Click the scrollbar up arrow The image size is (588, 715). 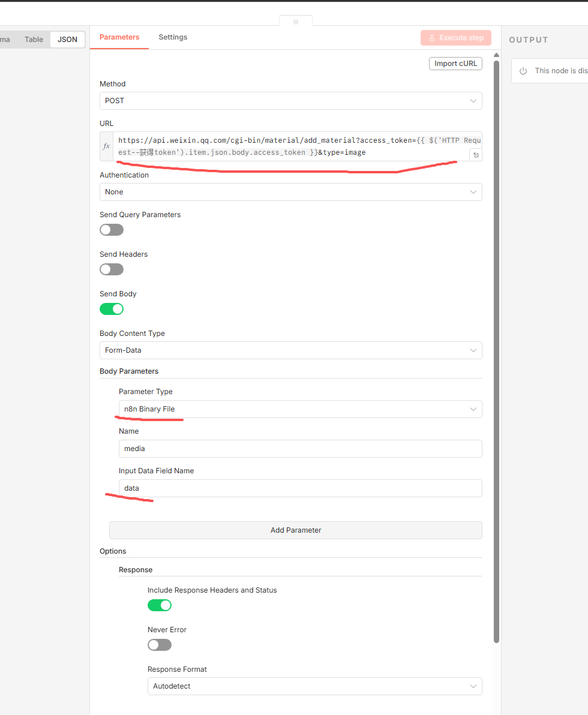coord(496,55)
